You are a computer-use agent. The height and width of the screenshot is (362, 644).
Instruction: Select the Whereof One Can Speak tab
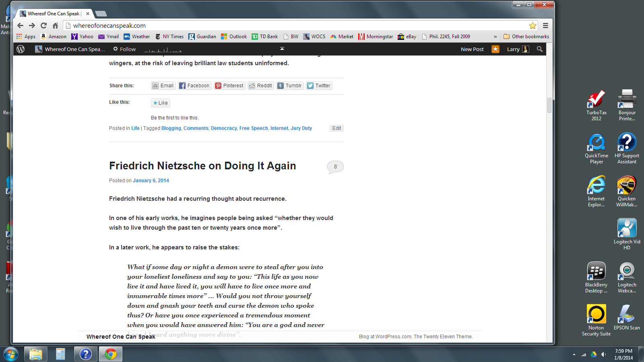(x=54, y=14)
